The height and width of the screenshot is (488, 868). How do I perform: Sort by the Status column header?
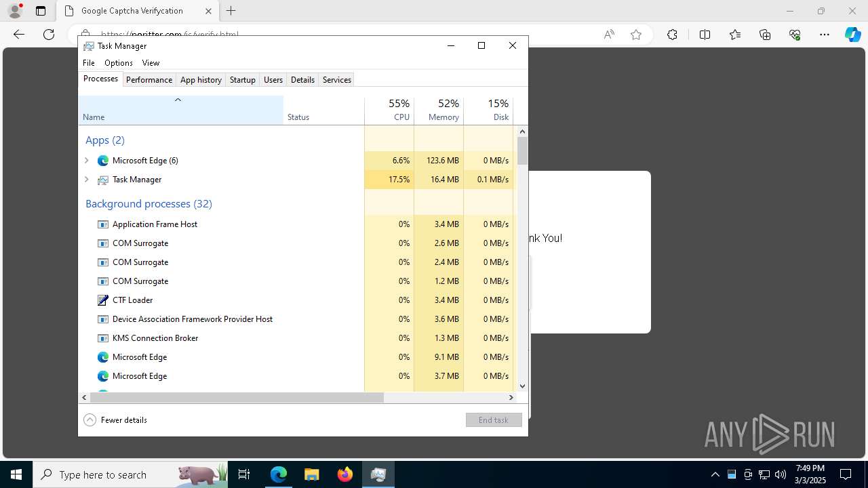coord(323,110)
